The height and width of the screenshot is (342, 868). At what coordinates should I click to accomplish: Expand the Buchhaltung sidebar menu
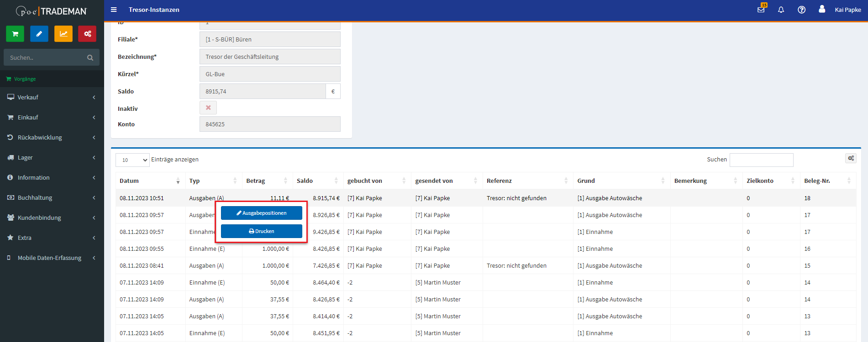point(52,197)
